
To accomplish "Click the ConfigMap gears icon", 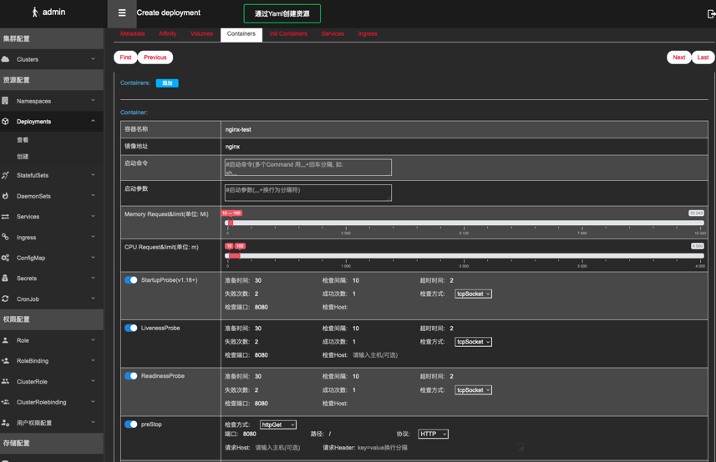I will (x=5, y=257).
